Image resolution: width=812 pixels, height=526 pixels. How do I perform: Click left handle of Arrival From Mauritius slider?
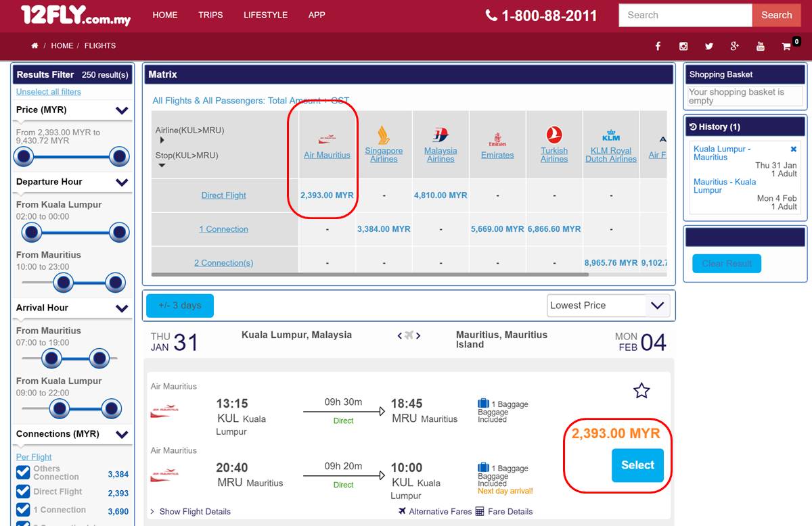pyautogui.click(x=51, y=358)
